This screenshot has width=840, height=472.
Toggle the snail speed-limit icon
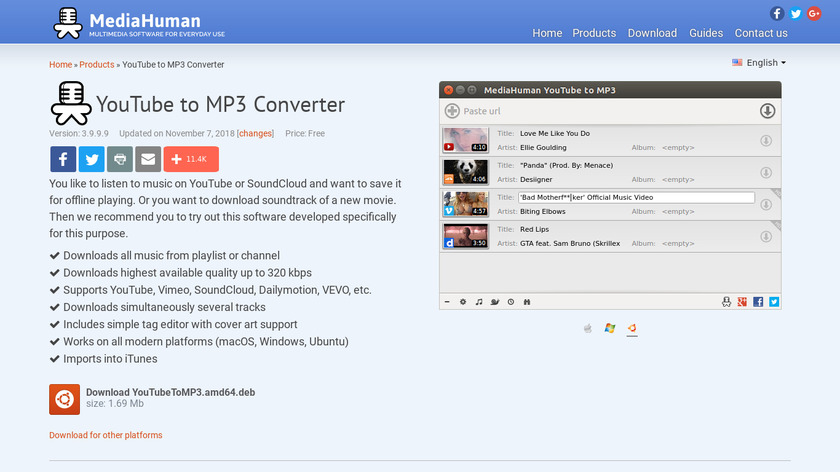tap(495, 302)
